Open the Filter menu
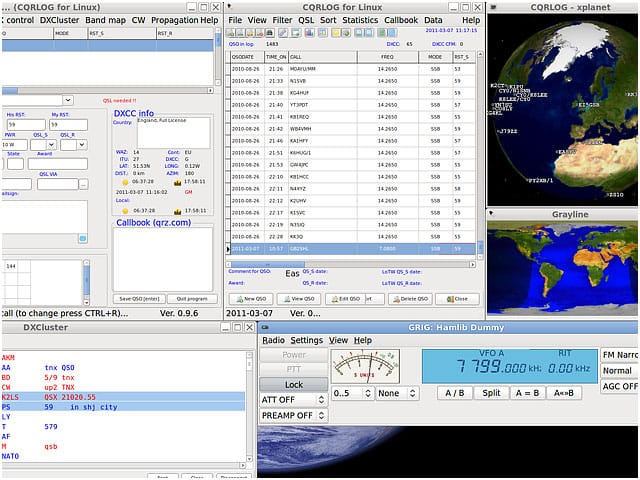 282,20
